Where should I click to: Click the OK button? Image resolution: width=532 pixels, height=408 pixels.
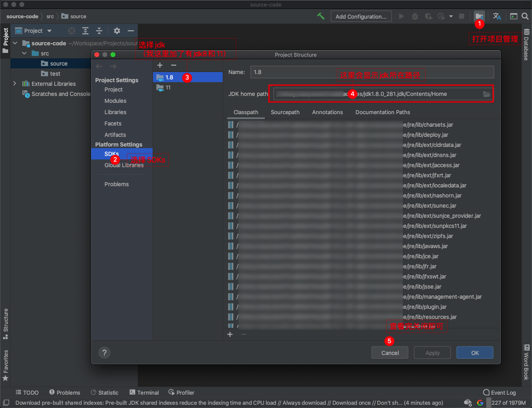[475, 353]
